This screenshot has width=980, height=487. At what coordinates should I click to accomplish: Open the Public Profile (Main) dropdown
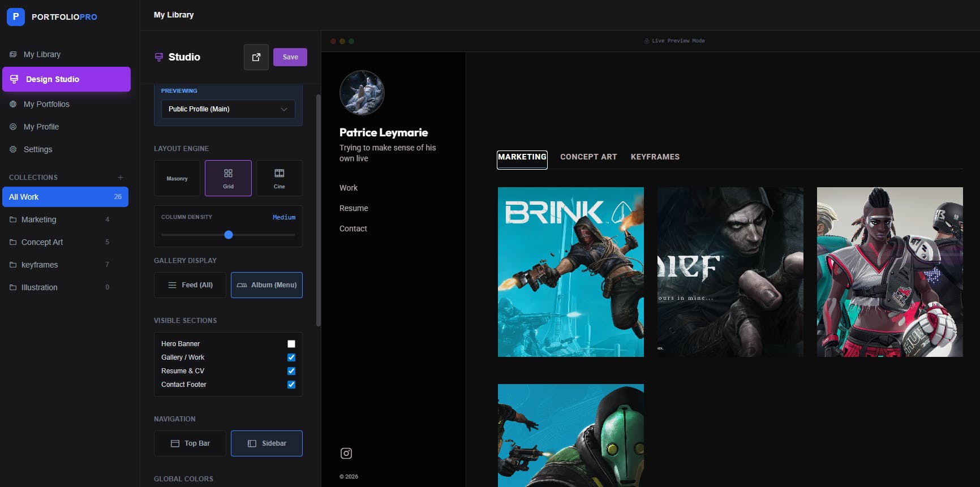click(228, 109)
